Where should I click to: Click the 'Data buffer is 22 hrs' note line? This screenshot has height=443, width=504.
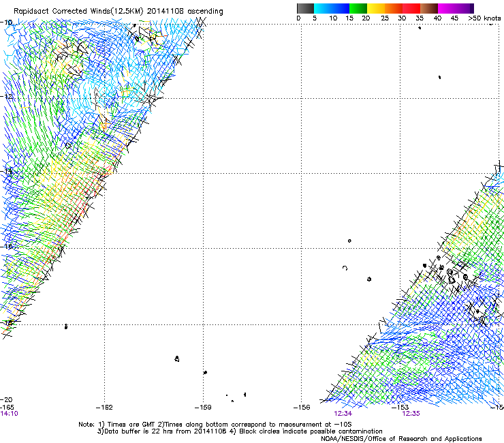pos(240,431)
